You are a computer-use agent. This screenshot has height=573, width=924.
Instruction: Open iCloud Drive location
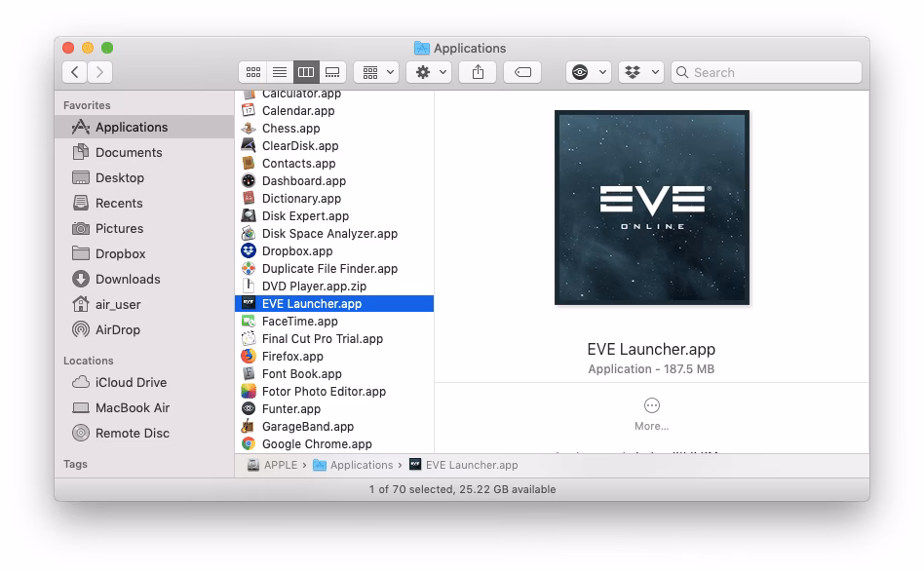pyautogui.click(x=144, y=382)
